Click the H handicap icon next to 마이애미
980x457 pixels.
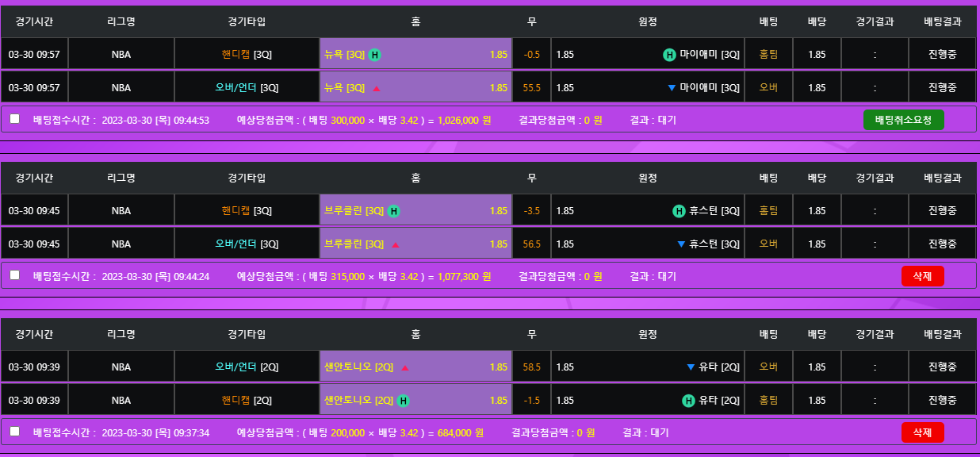coord(669,55)
